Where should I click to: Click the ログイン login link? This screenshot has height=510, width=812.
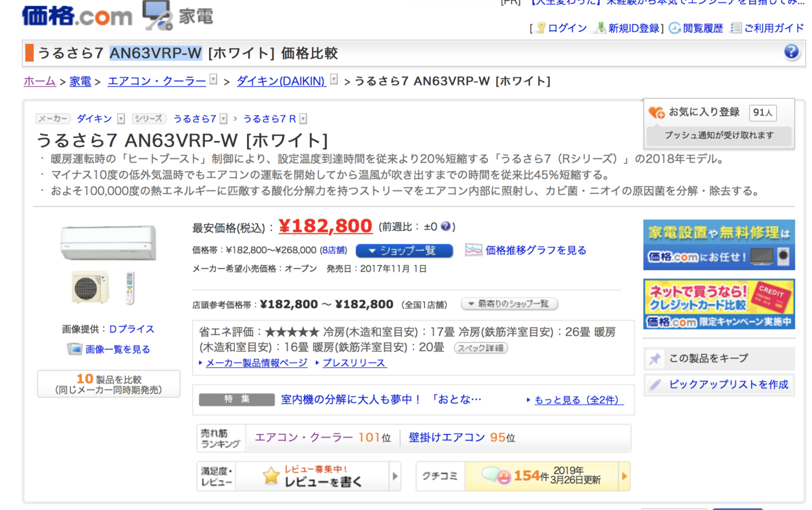coord(567,28)
